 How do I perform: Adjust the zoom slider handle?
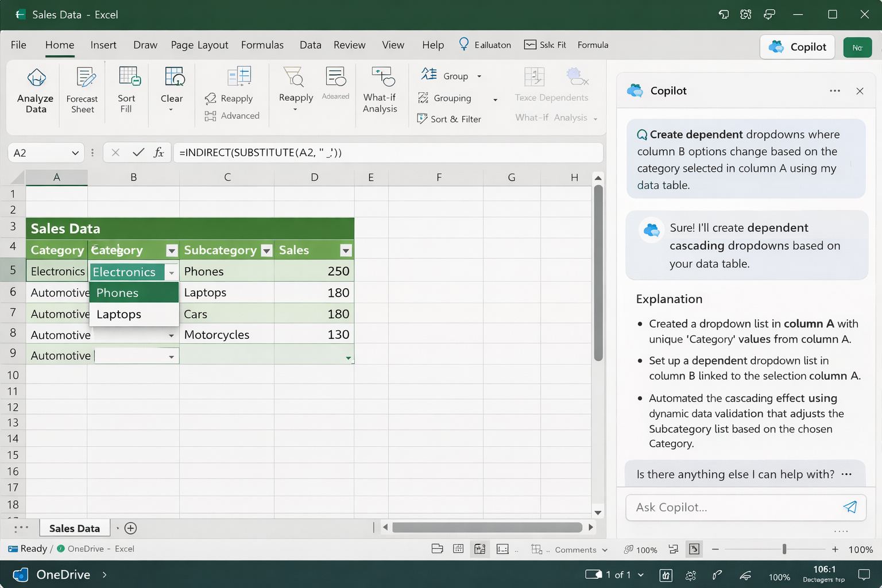pyautogui.click(x=784, y=550)
